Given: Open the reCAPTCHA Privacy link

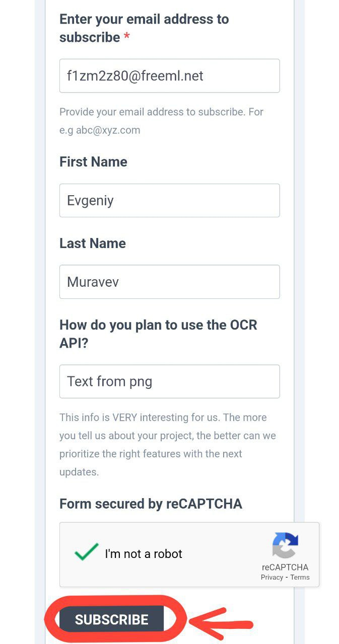Looking at the screenshot, I should click(x=272, y=577).
